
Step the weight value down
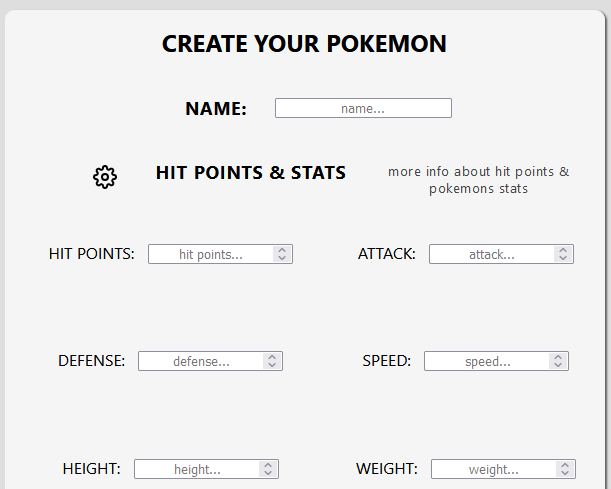[565, 473]
